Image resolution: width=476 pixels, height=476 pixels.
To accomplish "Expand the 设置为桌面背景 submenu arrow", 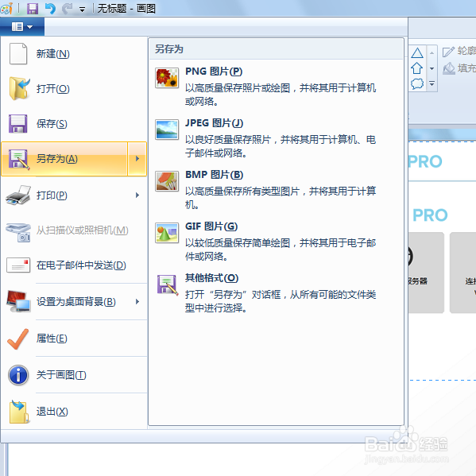I will tap(137, 302).
